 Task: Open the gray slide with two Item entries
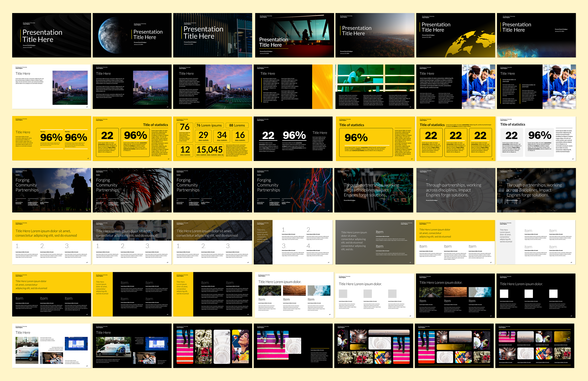pyautogui.click(x=375, y=242)
